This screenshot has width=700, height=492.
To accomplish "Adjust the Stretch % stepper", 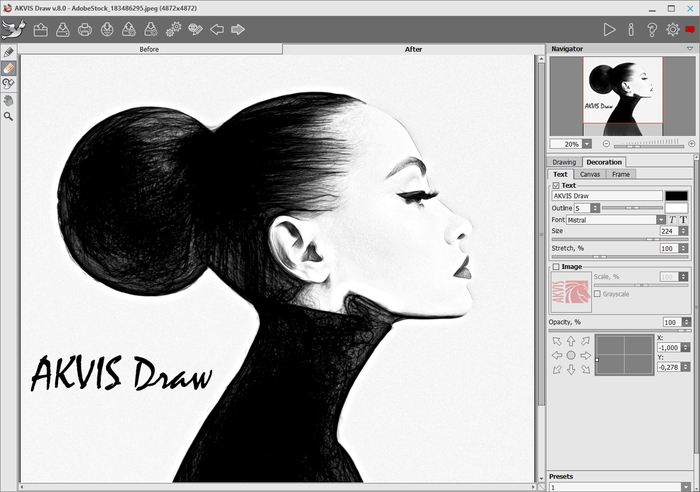I will click(x=683, y=248).
